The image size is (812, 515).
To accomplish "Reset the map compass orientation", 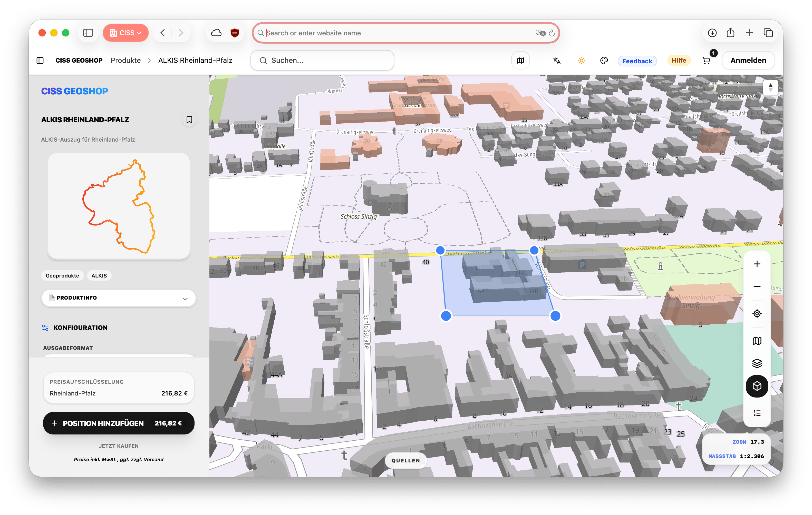I will pyautogui.click(x=770, y=88).
